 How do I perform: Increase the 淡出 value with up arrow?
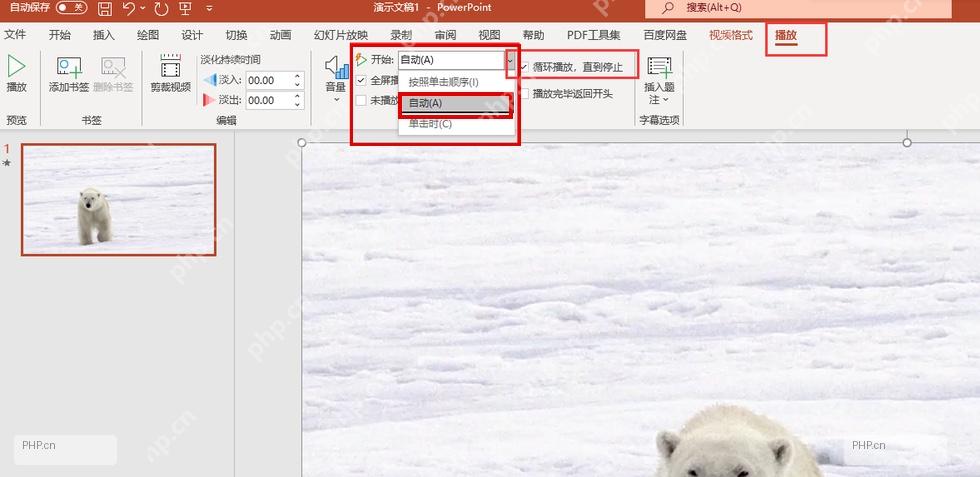(298, 96)
